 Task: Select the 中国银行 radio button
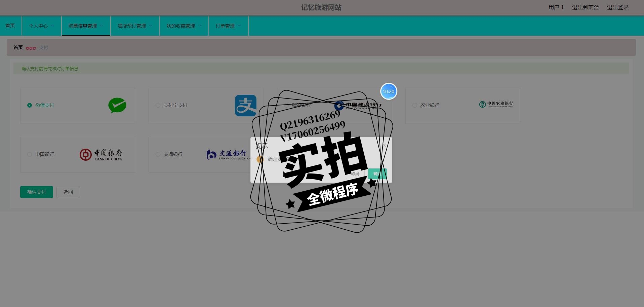click(x=30, y=154)
